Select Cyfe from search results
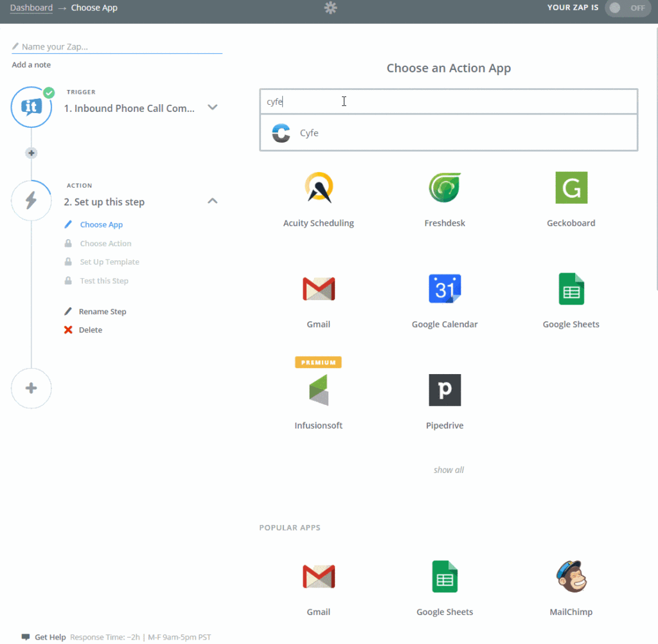 tap(448, 132)
